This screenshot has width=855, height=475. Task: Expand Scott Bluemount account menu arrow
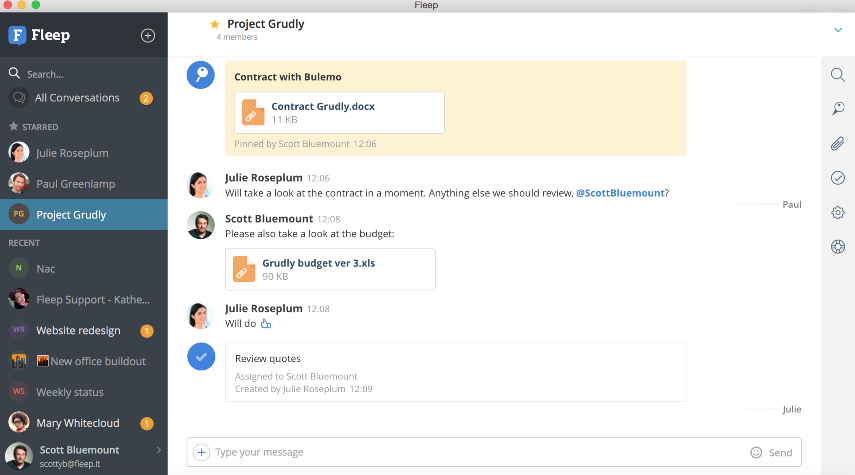pyautogui.click(x=159, y=450)
